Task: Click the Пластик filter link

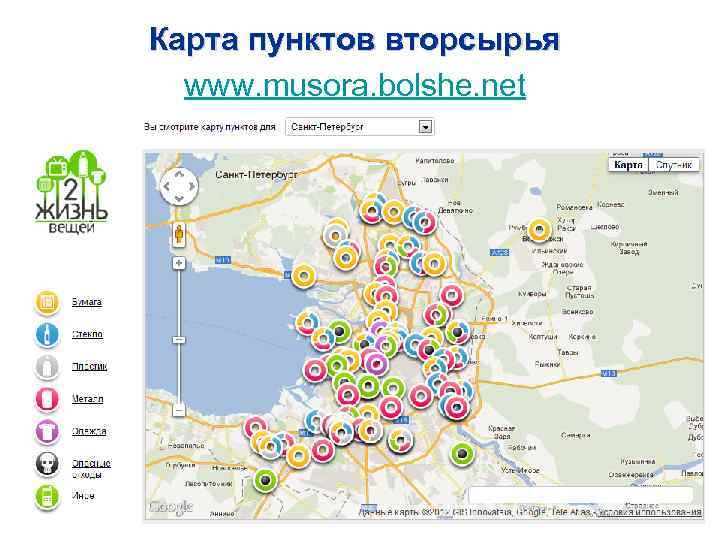Action: click(x=90, y=366)
